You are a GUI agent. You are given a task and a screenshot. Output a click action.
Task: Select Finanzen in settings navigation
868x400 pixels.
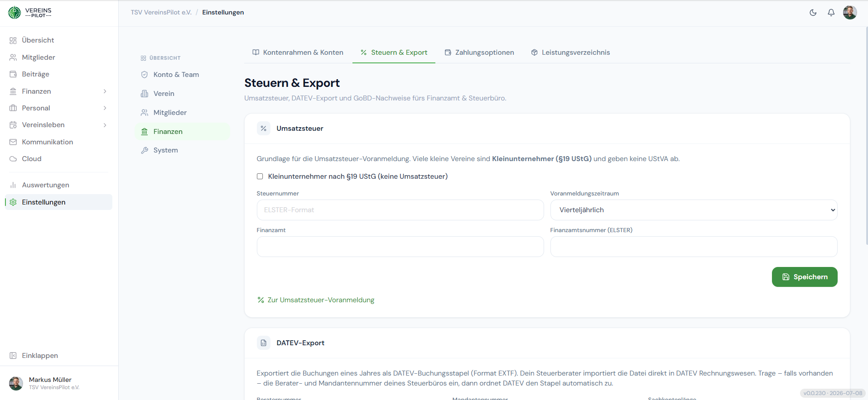[183, 132]
